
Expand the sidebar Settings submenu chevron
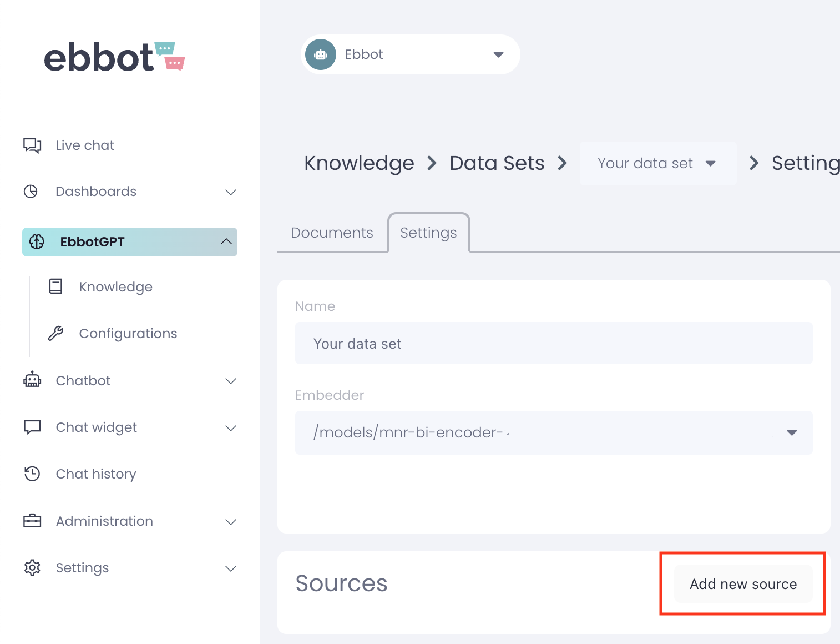pos(231,568)
